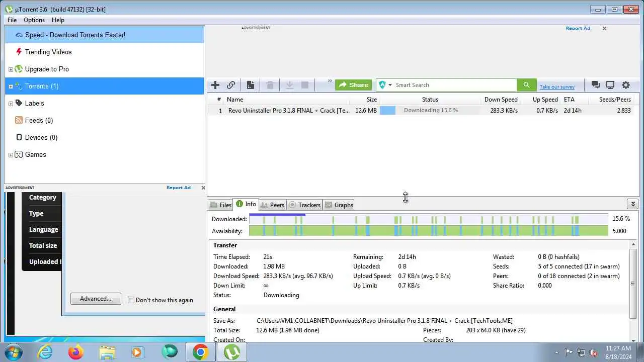
Task: Show hidden tray icons arrow
Action: 556,352
